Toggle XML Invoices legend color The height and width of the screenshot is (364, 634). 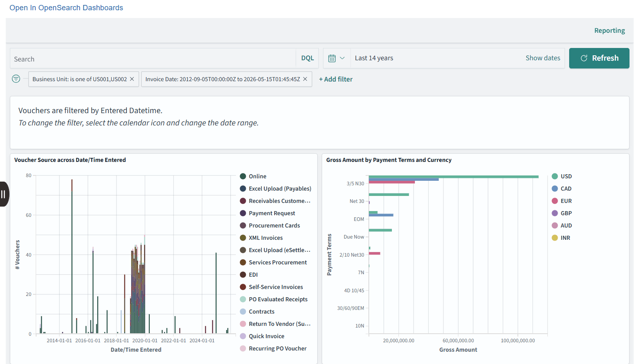pyautogui.click(x=243, y=238)
